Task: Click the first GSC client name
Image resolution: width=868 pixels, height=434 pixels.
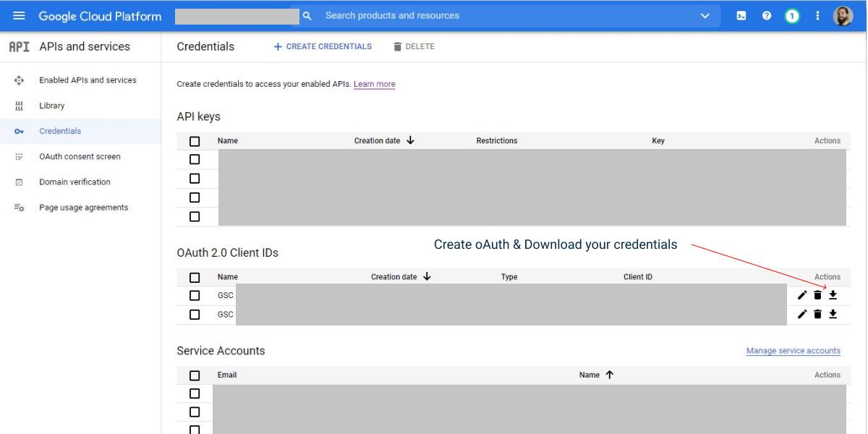Action: [x=226, y=295]
